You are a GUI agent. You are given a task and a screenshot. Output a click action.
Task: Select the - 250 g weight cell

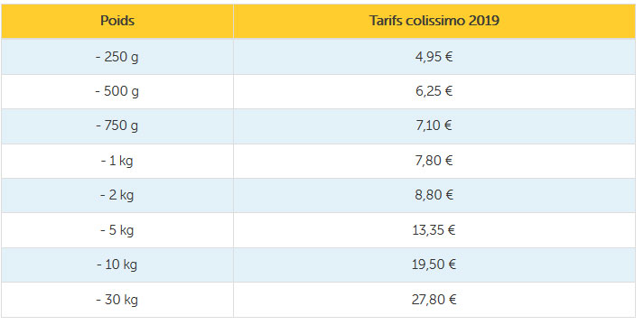tap(117, 57)
